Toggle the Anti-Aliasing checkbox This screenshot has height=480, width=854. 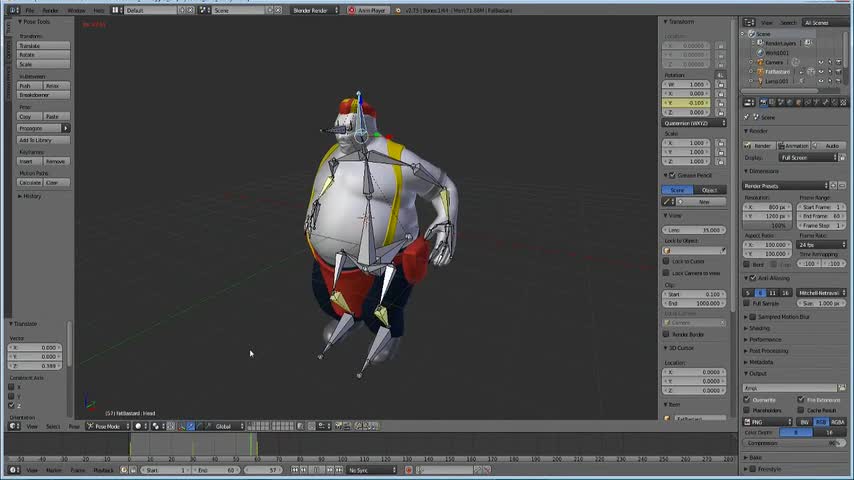(753, 278)
